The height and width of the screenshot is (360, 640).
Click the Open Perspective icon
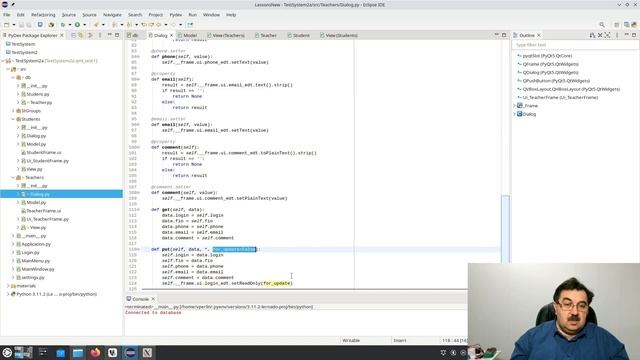(x=616, y=25)
